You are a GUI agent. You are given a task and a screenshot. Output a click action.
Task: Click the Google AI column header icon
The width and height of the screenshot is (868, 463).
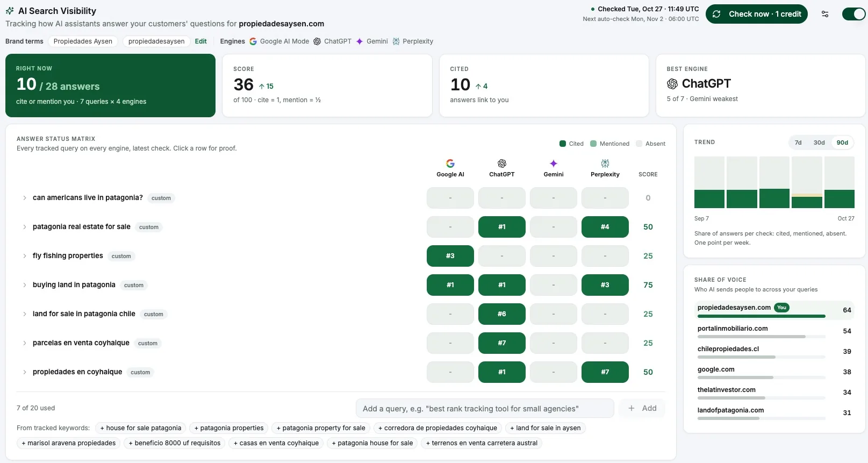[x=450, y=163]
